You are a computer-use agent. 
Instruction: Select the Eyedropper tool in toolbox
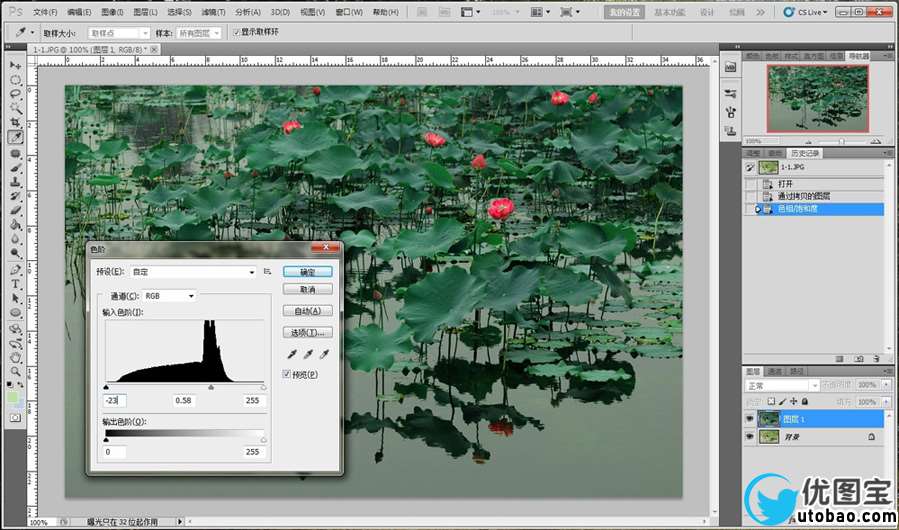[x=15, y=137]
